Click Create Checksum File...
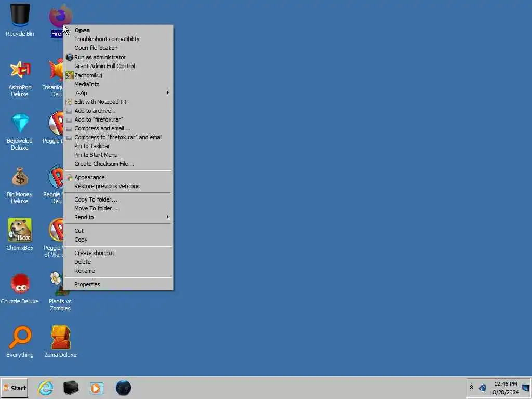Screen dimensions: 532x399 pos(118,164)
